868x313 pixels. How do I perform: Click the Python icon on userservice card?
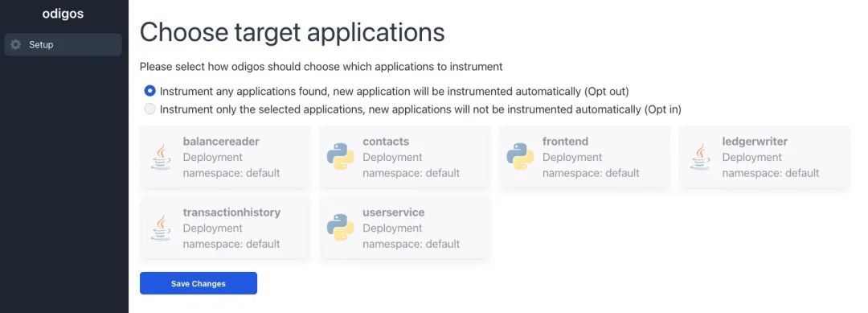pos(341,228)
